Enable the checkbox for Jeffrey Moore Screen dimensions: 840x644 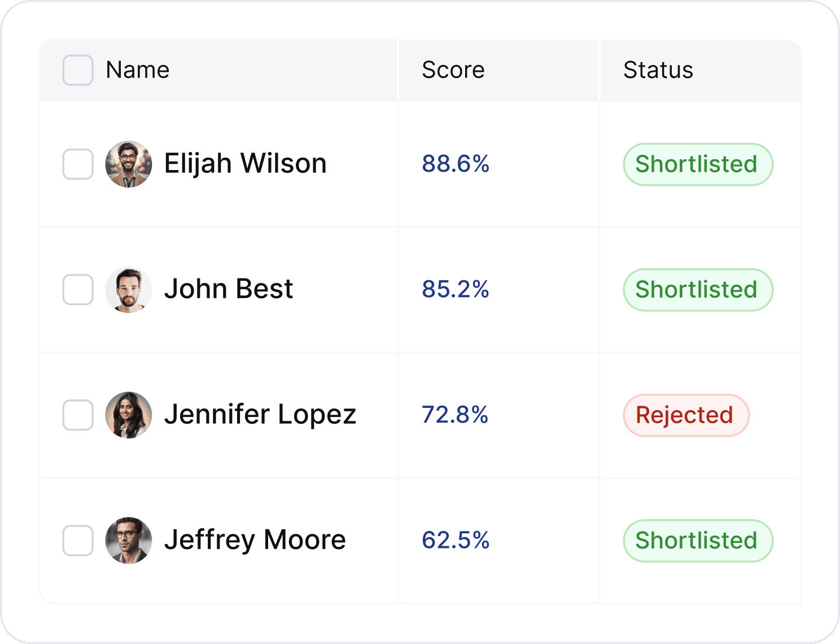pos(78,540)
